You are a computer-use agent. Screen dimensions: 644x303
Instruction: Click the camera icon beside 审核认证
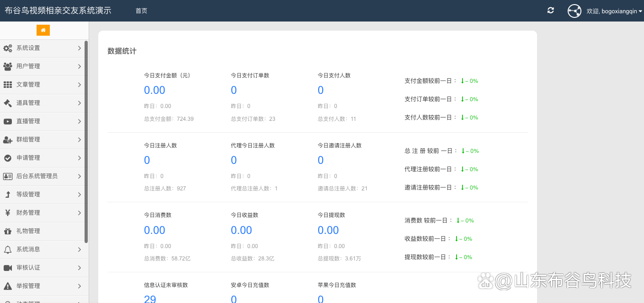coord(8,268)
